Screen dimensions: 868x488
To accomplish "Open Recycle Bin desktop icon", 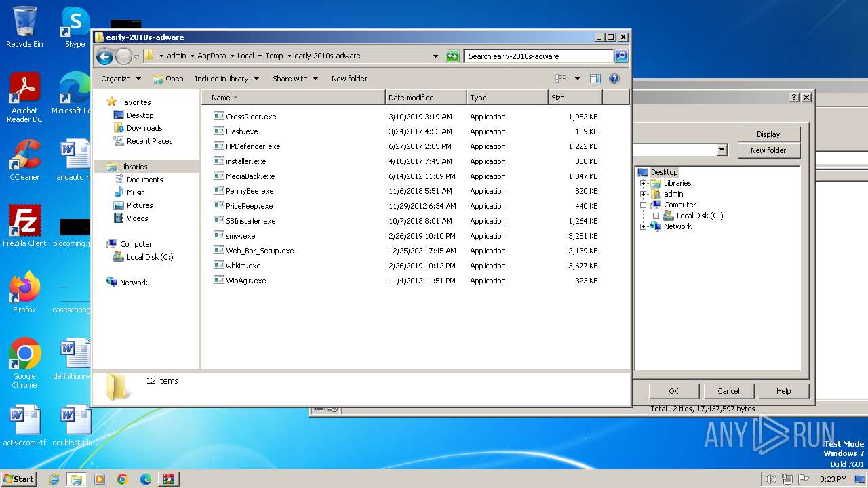I will 24,27.
